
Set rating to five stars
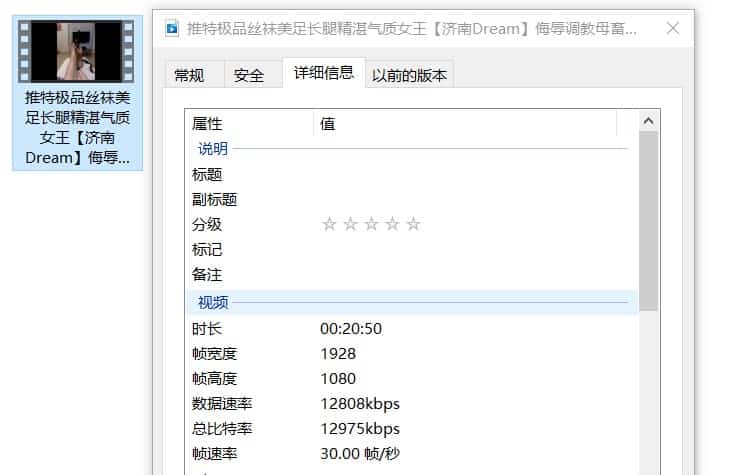click(413, 224)
